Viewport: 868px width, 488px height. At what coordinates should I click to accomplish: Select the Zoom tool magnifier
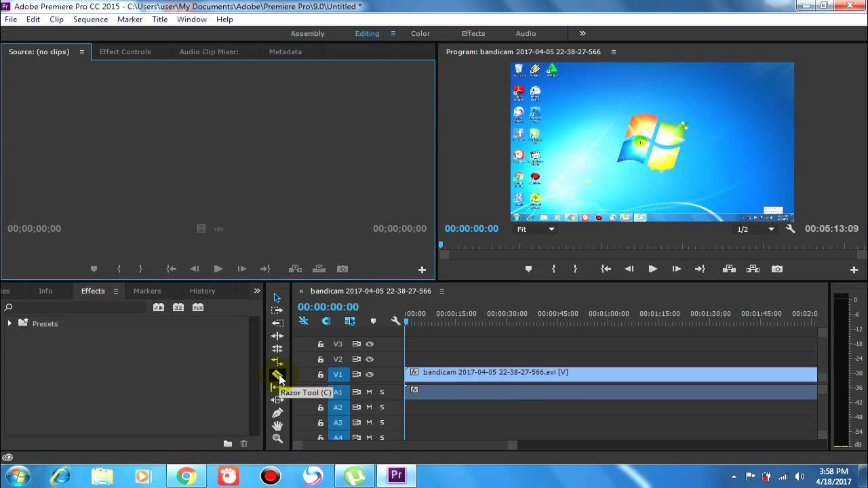pyautogui.click(x=277, y=439)
